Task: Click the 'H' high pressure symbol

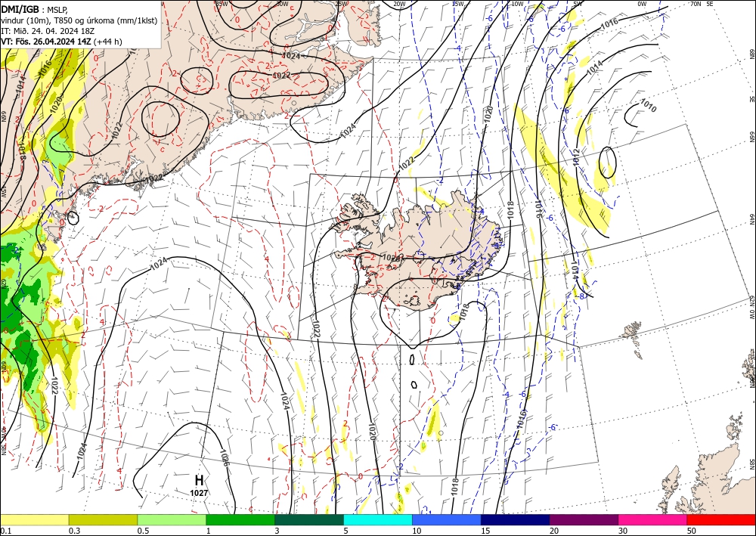Action: tap(199, 480)
